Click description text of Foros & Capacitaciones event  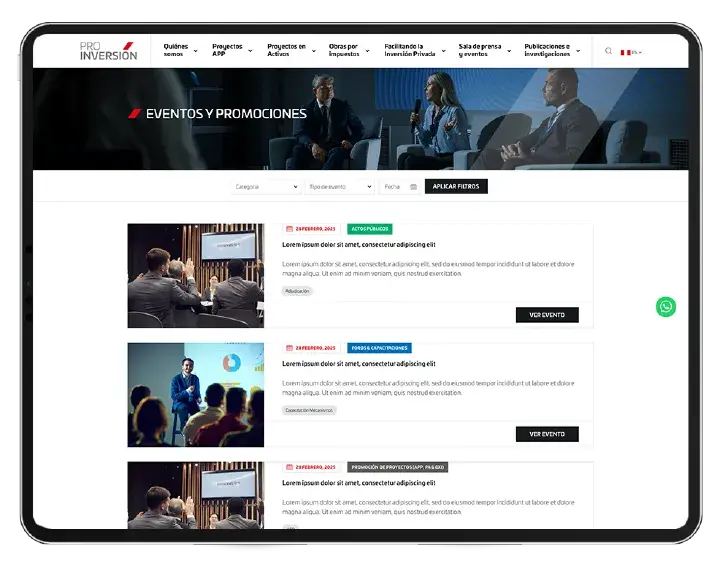point(428,388)
